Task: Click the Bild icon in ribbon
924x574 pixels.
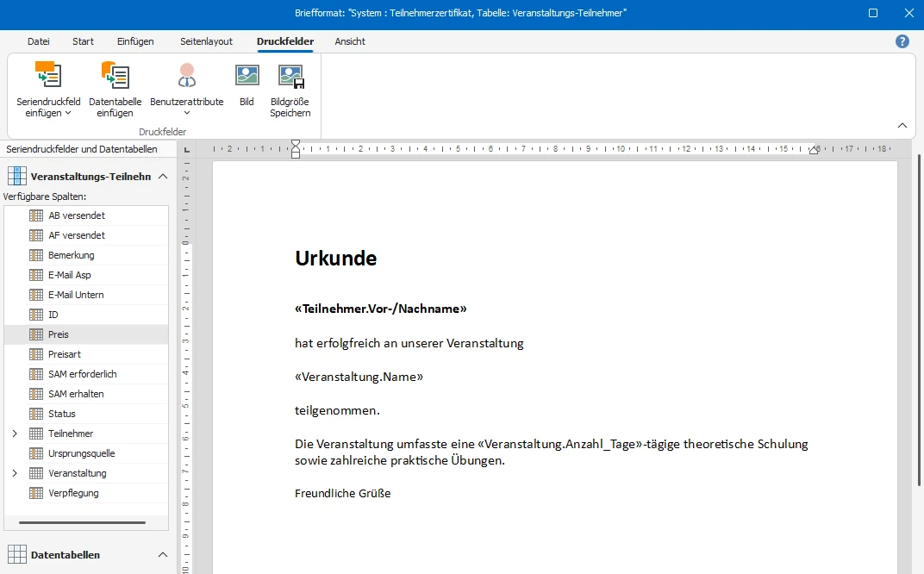Action: click(247, 76)
